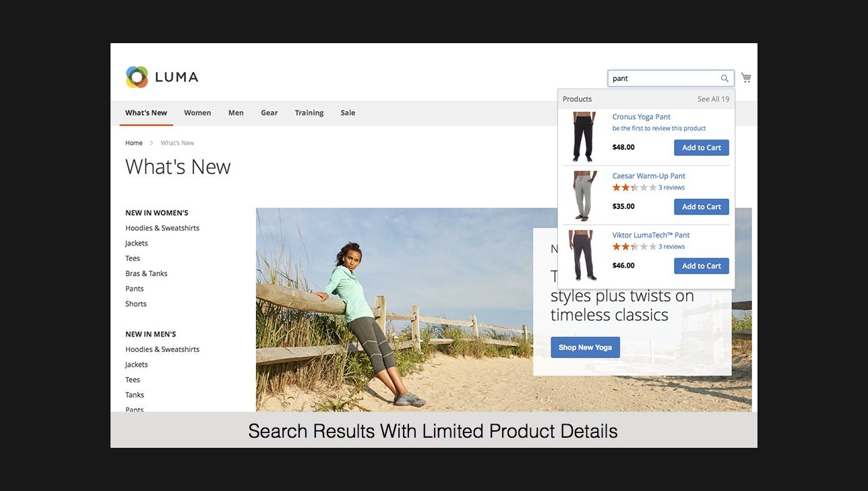The height and width of the screenshot is (491, 868).
Task: Open the Caesar Warm-Up Pant 3 reviews link
Action: click(671, 187)
